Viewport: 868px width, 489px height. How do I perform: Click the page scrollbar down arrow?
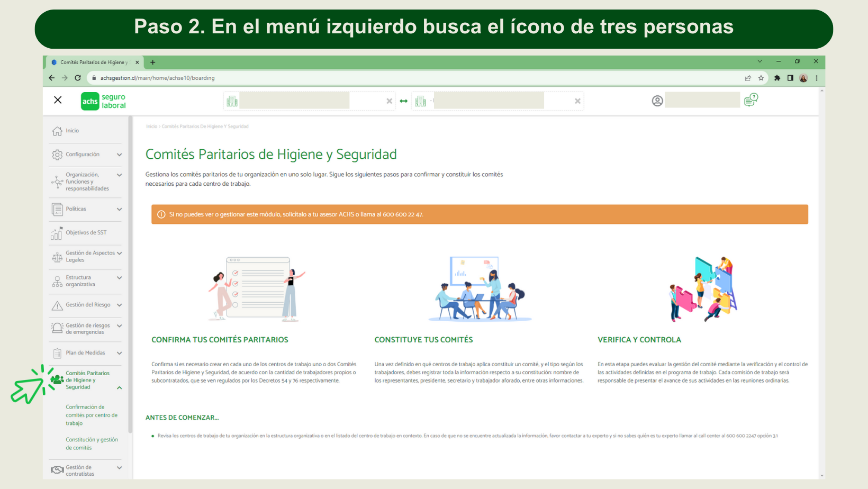pyautogui.click(x=821, y=476)
